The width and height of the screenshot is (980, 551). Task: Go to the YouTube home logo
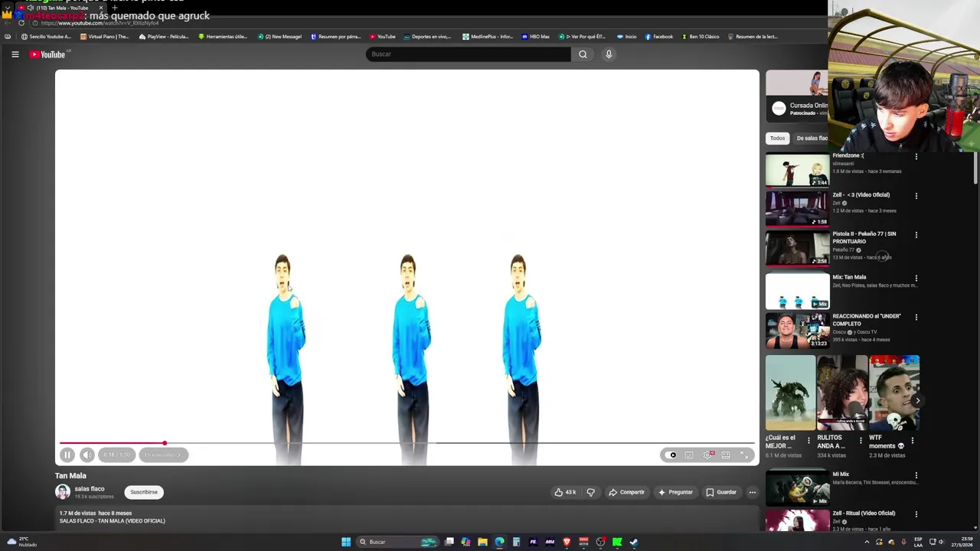click(x=48, y=54)
